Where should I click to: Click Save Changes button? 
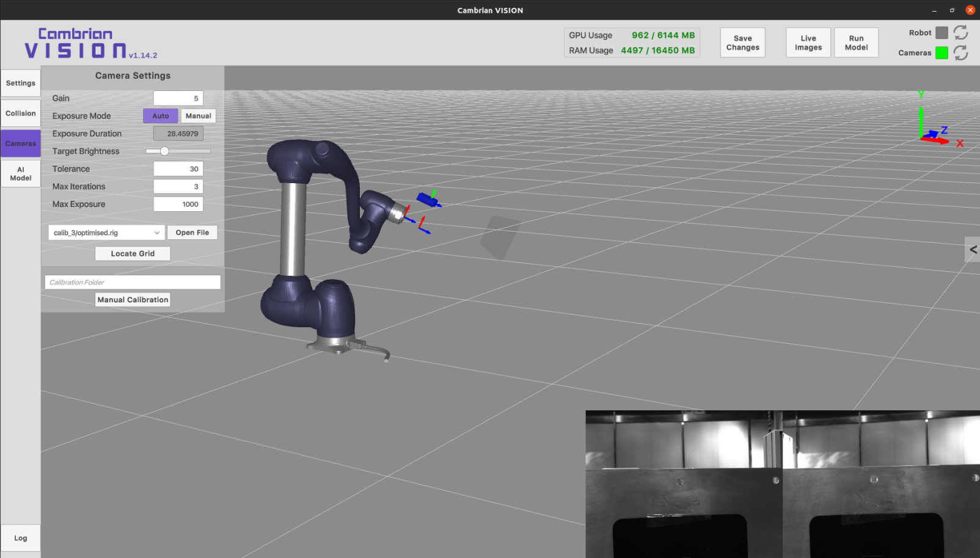(x=743, y=43)
